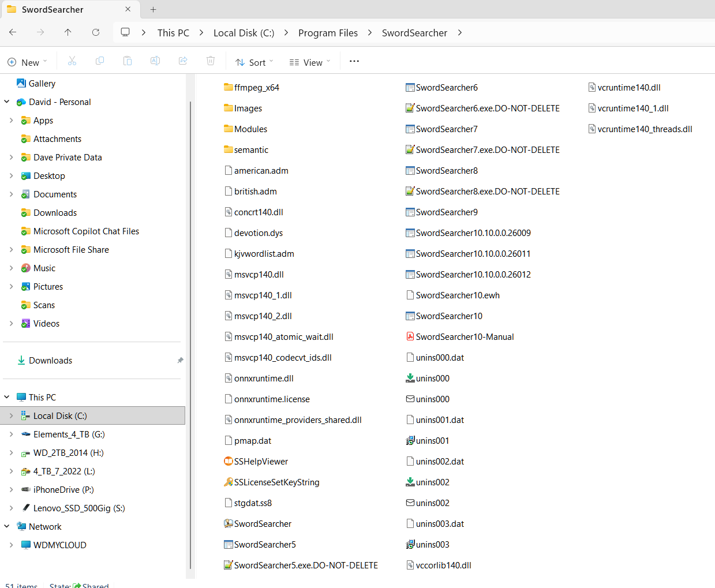Refresh the folder view

96,32
